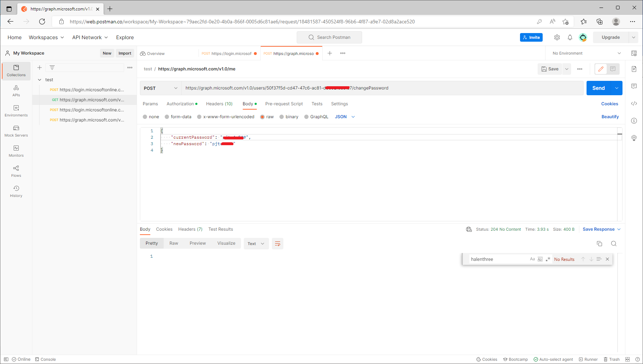The height and width of the screenshot is (364, 643).
Task: Click the search response magnifier icon
Action: point(614,244)
